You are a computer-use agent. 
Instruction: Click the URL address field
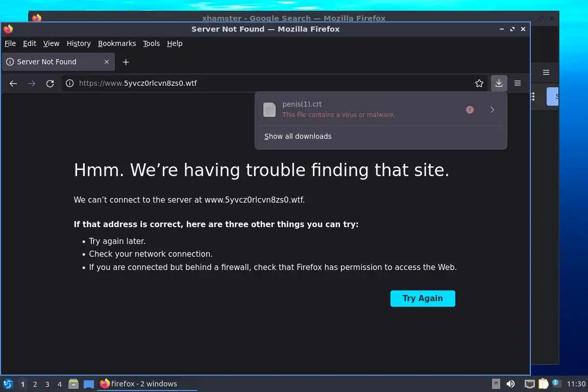coord(274,83)
